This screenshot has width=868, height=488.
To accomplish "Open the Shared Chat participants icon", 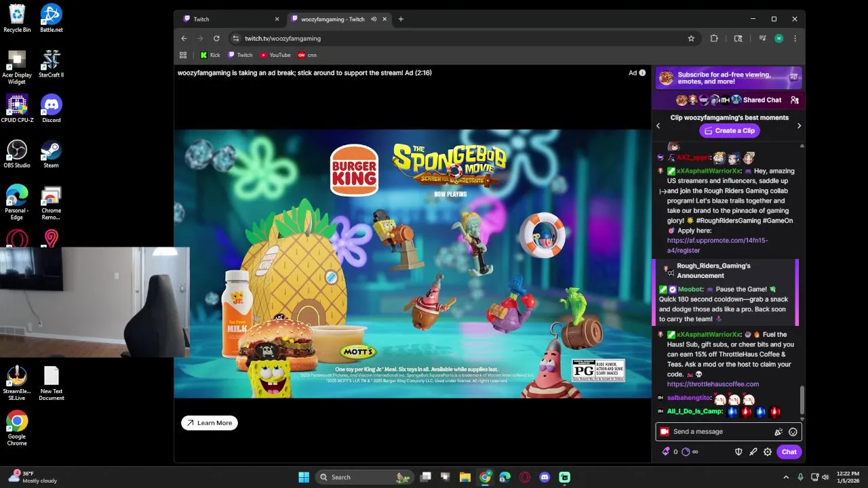I will [794, 100].
